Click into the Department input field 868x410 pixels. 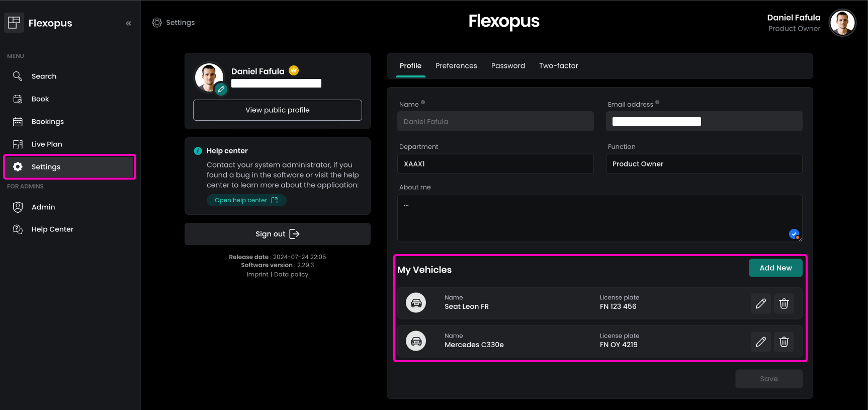point(495,164)
